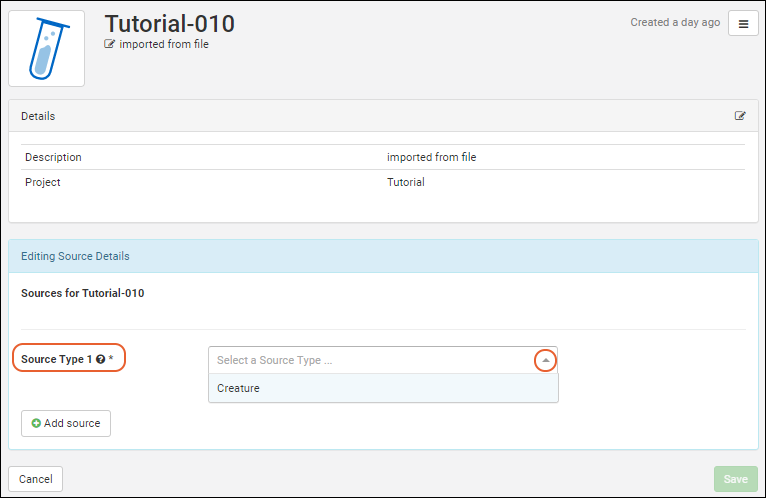Click the help icon beside Source Type 1
This screenshot has height=498, width=766.
(x=101, y=359)
